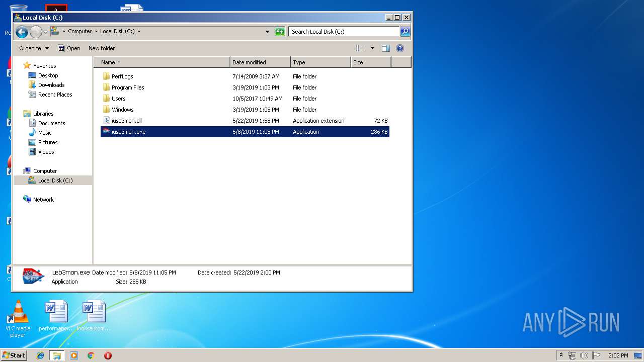Image resolution: width=644 pixels, height=362 pixels.
Task: Click Open in the toolbar
Action: 69,48
